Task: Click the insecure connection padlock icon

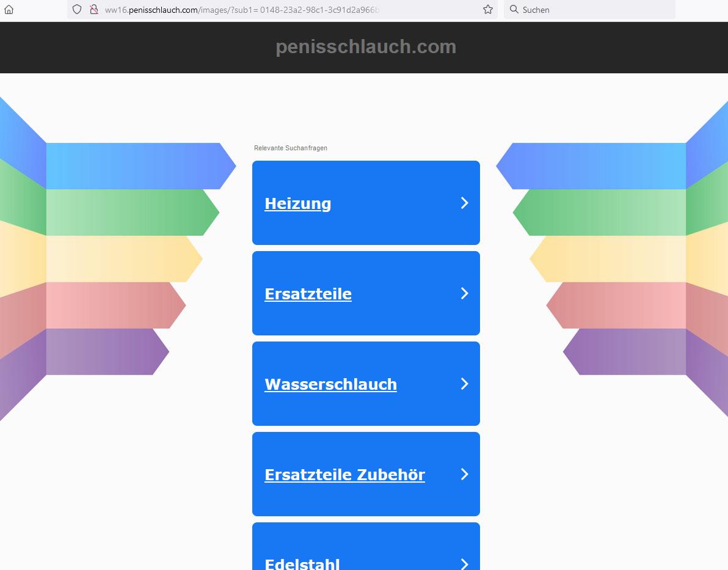Action: click(94, 9)
